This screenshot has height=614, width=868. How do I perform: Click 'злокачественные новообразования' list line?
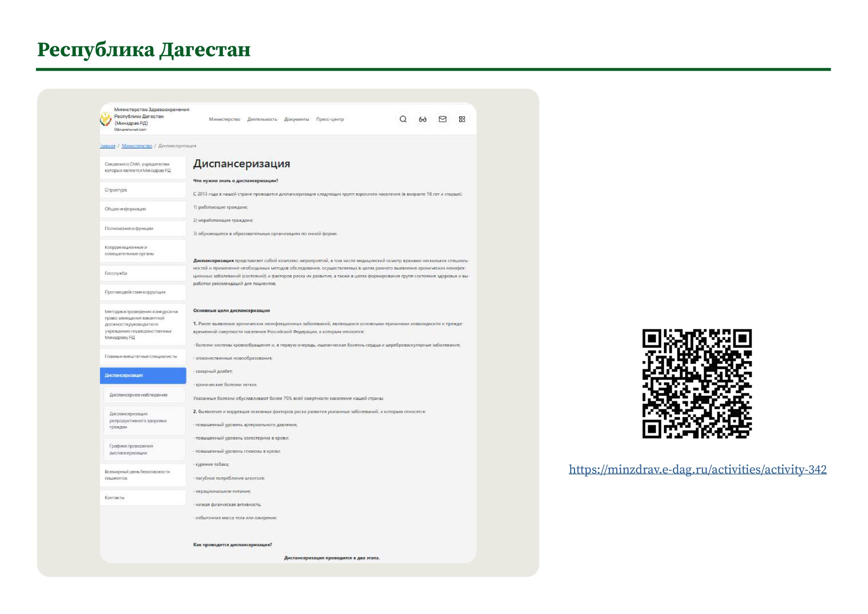click(233, 358)
